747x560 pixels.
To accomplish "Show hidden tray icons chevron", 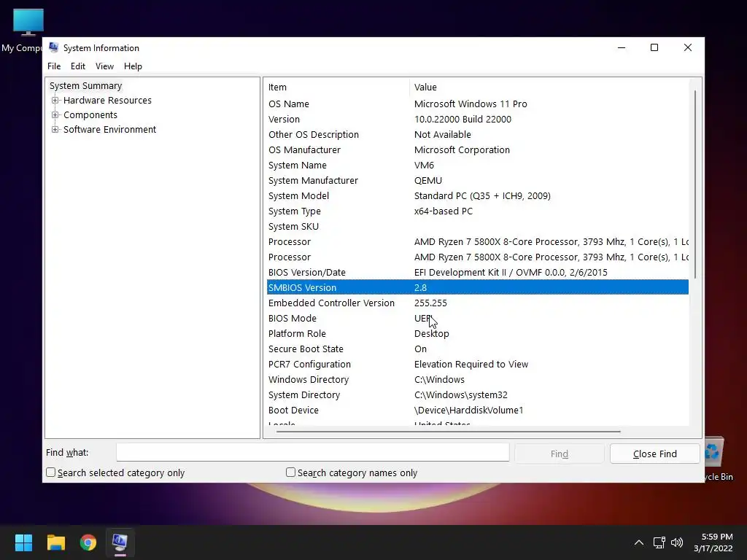I will coord(639,542).
